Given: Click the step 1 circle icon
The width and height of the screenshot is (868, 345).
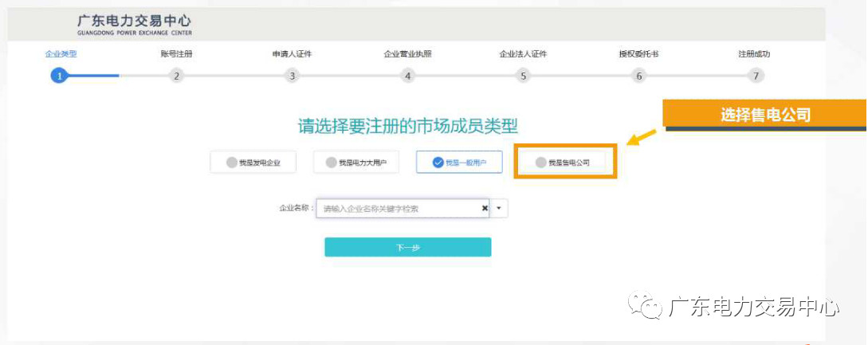Looking at the screenshot, I should coord(58,76).
